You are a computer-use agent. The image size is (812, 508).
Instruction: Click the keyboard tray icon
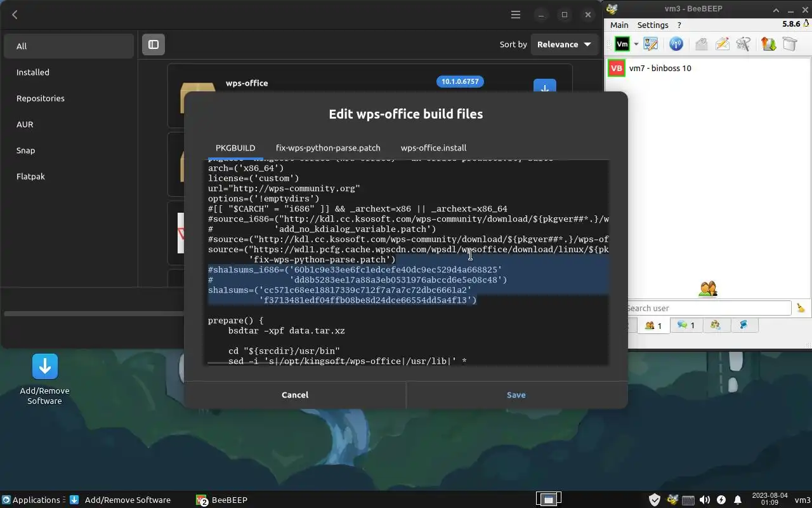[x=688, y=500]
